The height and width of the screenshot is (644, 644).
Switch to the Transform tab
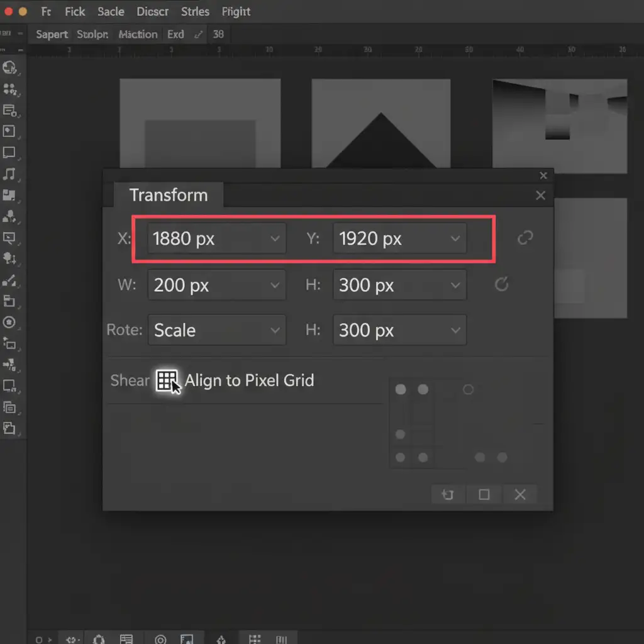pyautogui.click(x=168, y=195)
